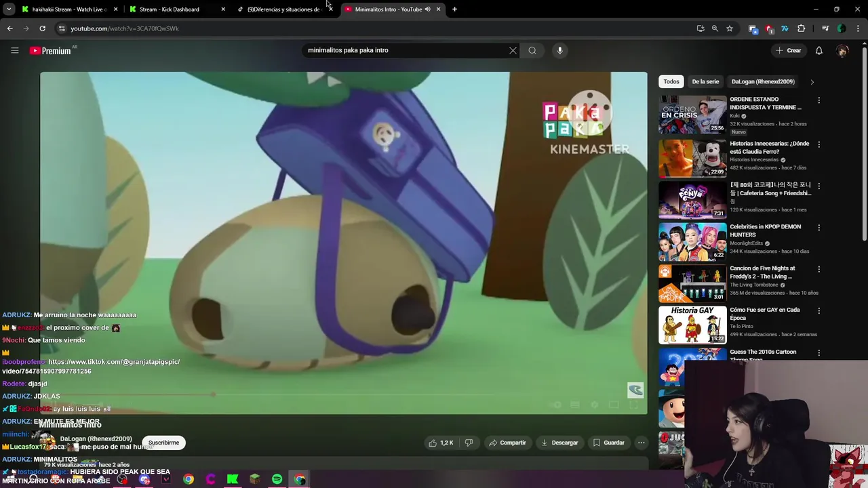
Task: Open options for 'Cancion de Five Nights' video
Action: (818, 269)
